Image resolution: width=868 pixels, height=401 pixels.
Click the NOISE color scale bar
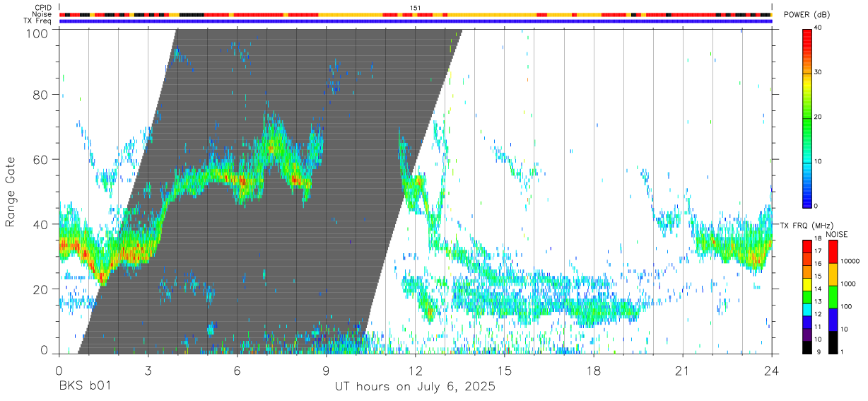click(x=832, y=297)
